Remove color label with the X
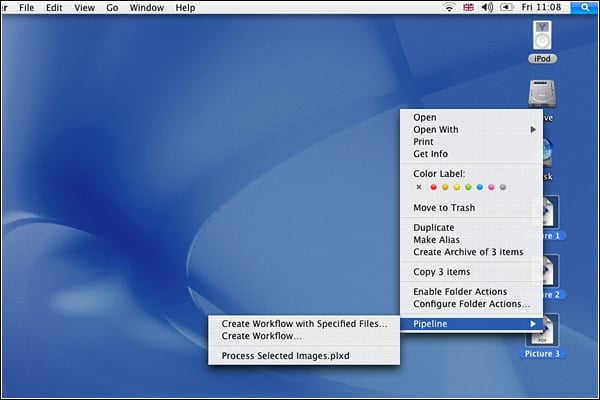 [419, 187]
